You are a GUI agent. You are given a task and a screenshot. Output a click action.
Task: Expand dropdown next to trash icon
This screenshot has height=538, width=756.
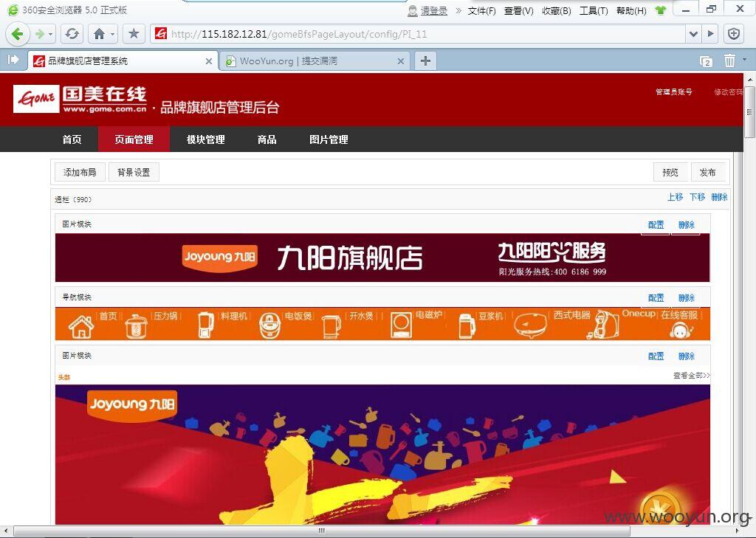(x=744, y=60)
